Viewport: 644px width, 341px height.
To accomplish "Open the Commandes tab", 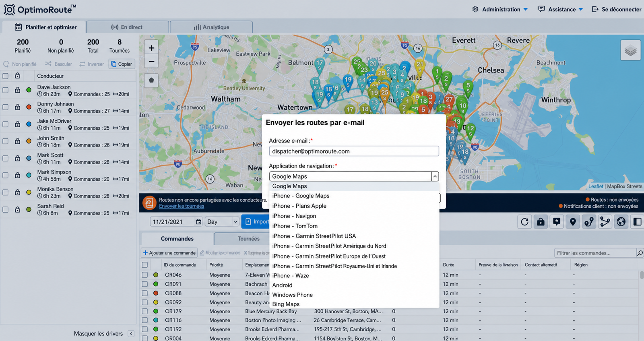I will pyautogui.click(x=177, y=239).
